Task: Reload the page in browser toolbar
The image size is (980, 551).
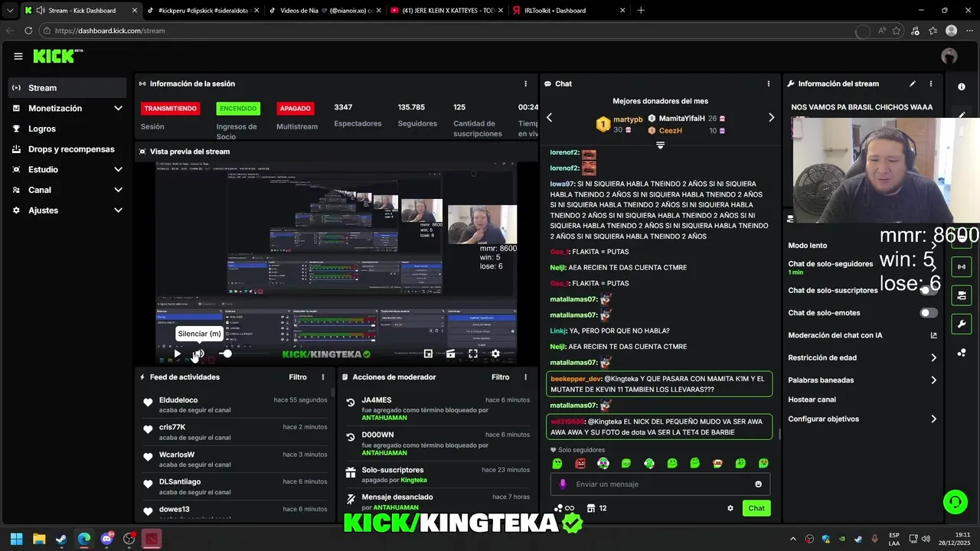Action: click(28, 31)
